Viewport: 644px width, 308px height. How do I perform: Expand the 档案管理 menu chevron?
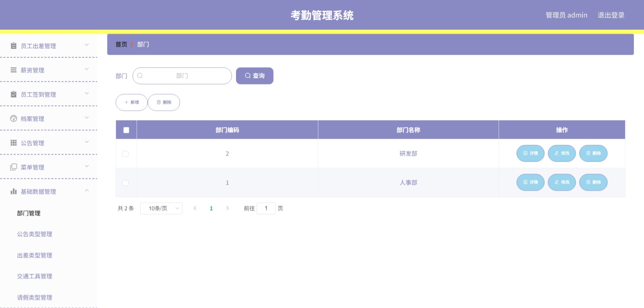click(x=87, y=118)
